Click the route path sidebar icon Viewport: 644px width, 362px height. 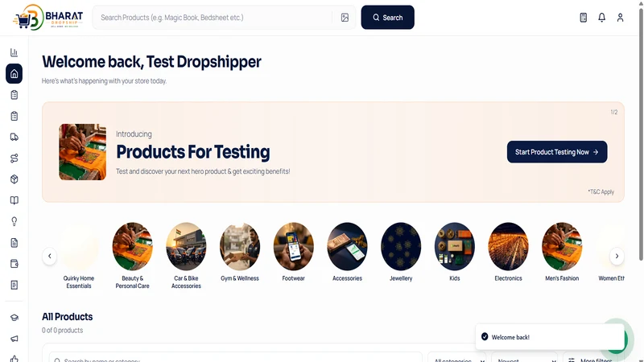coord(14,158)
